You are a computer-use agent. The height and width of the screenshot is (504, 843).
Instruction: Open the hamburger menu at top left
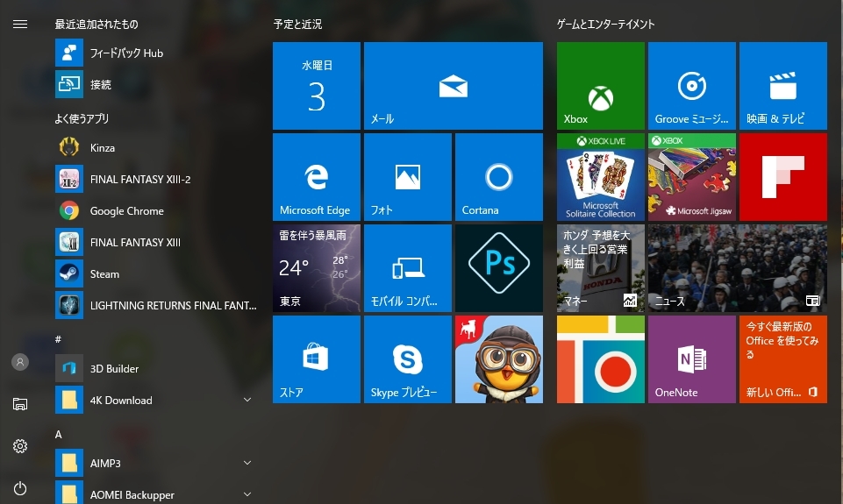[x=20, y=25]
